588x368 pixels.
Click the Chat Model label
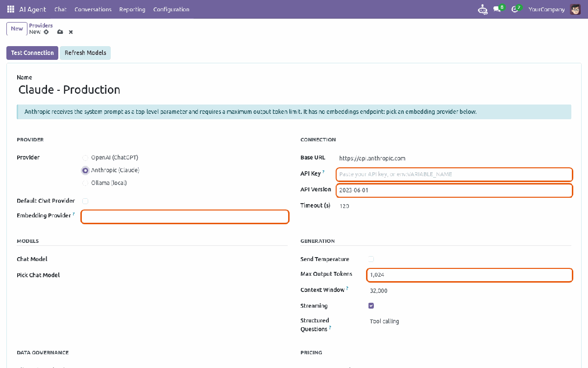pyautogui.click(x=32, y=259)
